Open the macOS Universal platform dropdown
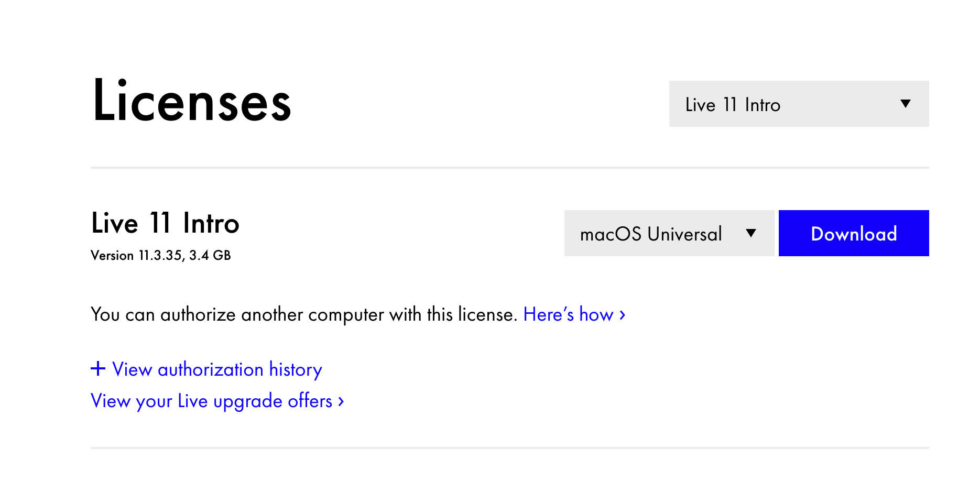Image resolution: width=980 pixels, height=481 pixels. coord(669,233)
